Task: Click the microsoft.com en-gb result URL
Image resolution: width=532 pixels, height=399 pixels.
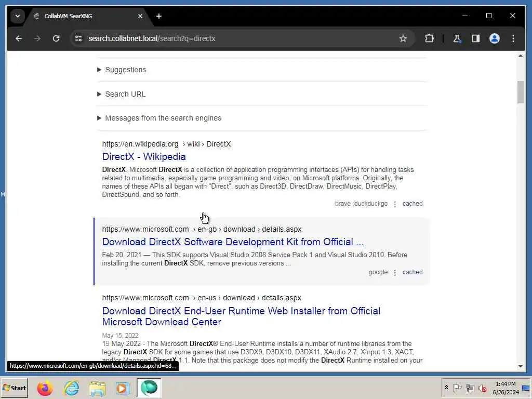Action: [x=202, y=229]
